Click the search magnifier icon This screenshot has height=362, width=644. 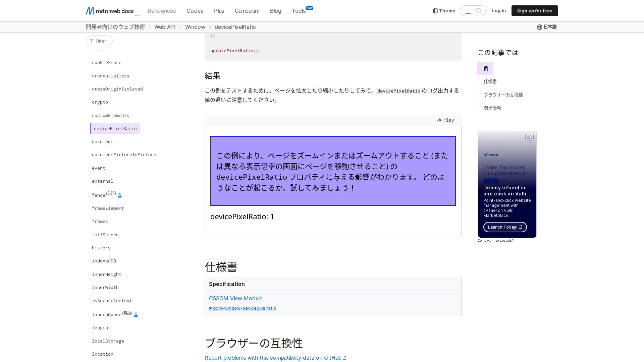coord(479,10)
